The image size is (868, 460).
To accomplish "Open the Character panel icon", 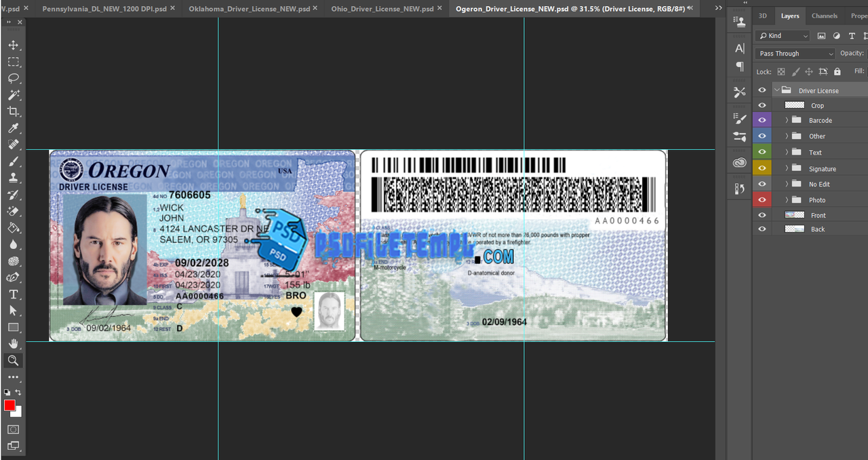I will tap(739, 49).
